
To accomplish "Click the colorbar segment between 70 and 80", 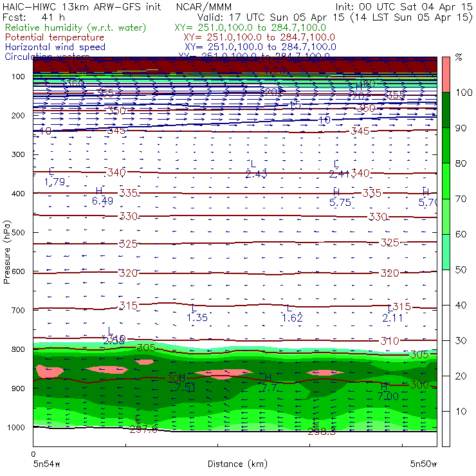I will point(446,181).
